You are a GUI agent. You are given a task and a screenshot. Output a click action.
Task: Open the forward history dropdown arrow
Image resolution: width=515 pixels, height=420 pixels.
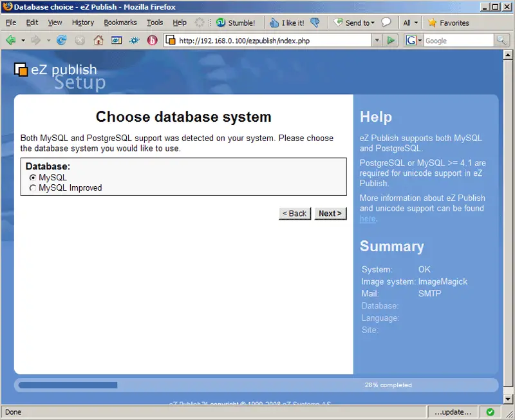pos(48,41)
